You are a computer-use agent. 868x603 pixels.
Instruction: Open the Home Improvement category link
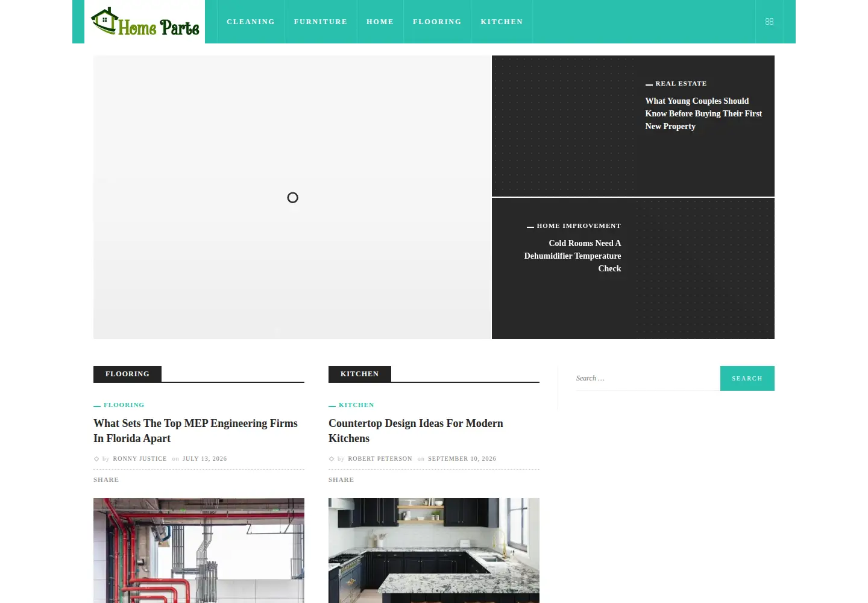point(579,226)
